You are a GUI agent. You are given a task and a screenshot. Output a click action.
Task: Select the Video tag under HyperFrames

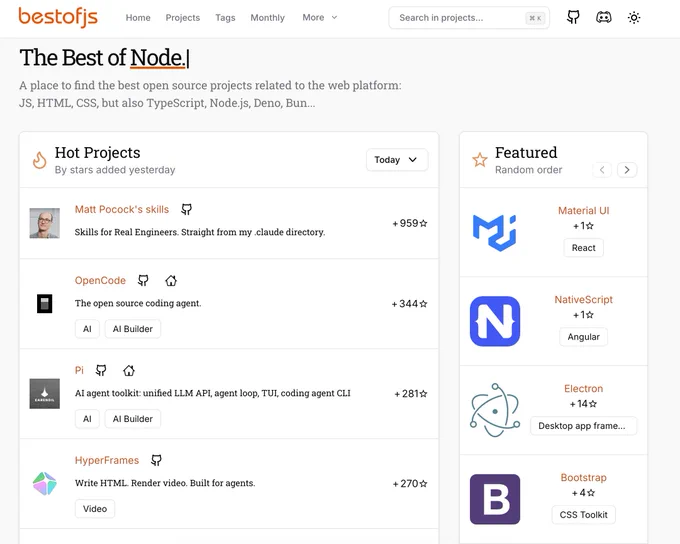coord(95,508)
